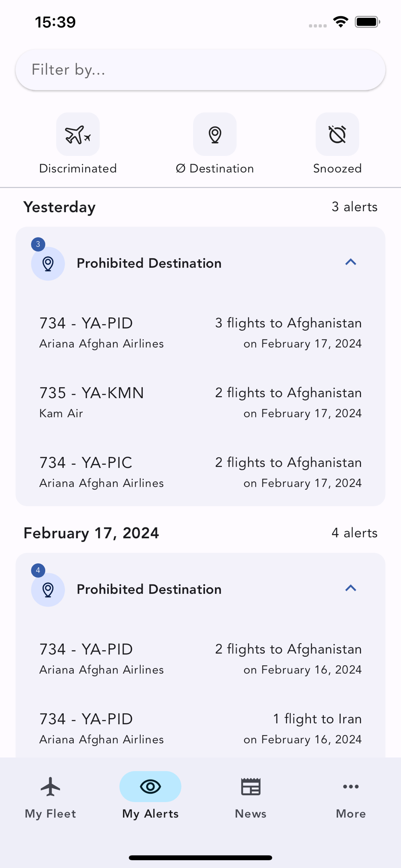This screenshot has width=401, height=868.
Task: Collapse February 17 Prohibited Destination group
Action: 351,588
